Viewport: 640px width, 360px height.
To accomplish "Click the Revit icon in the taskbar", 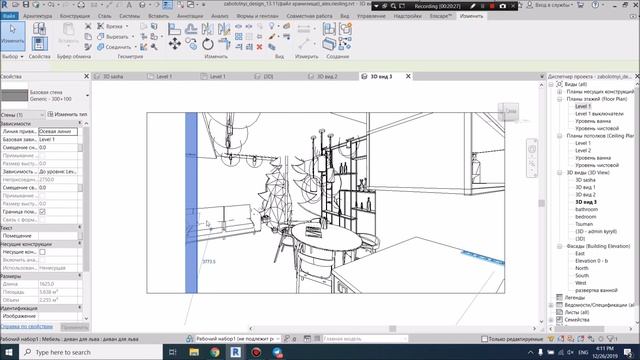I will 236,352.
